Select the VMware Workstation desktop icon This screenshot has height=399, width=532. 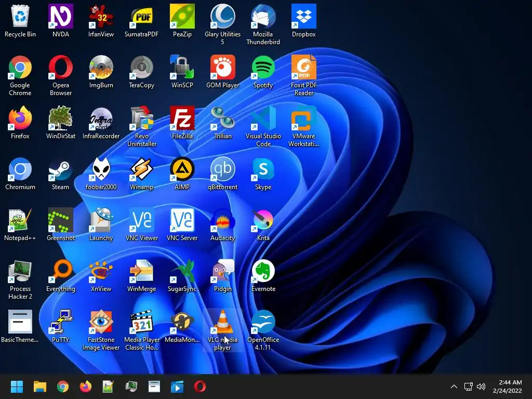pyautogui.click(x=303, y=118)
